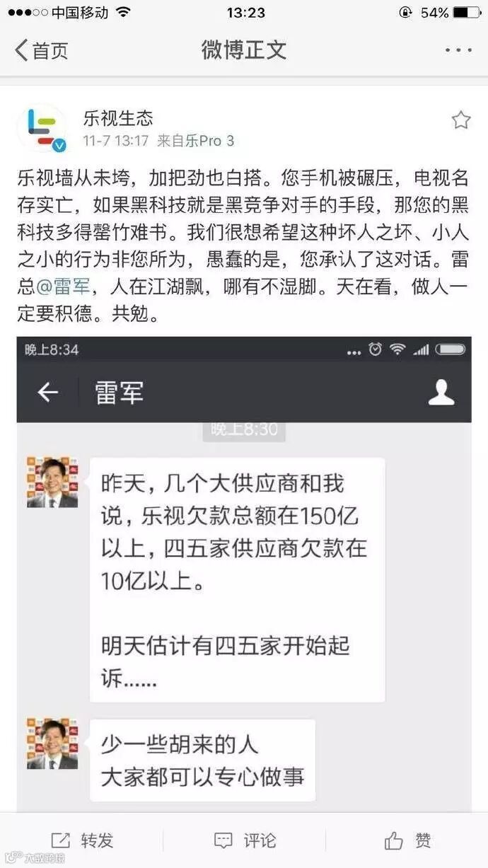Tap 雷军 avatar beside first chat message
This screenshot has width=488, height=868.
52,482
